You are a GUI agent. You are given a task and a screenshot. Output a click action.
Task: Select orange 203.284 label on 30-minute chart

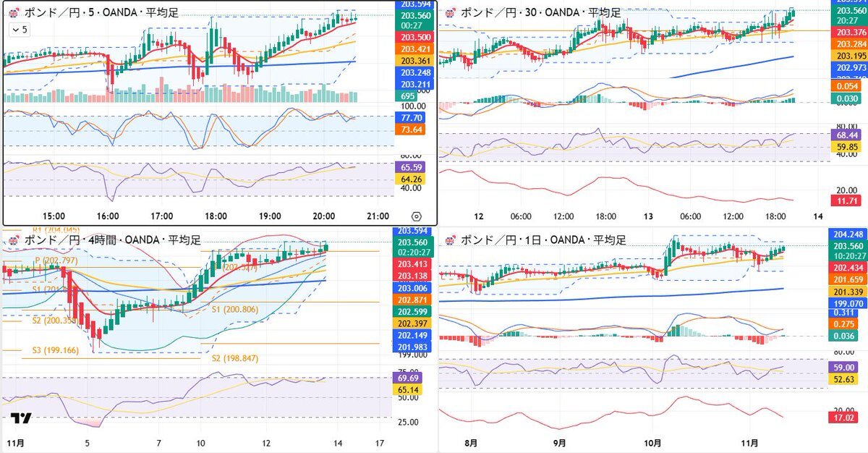(849, 44)
